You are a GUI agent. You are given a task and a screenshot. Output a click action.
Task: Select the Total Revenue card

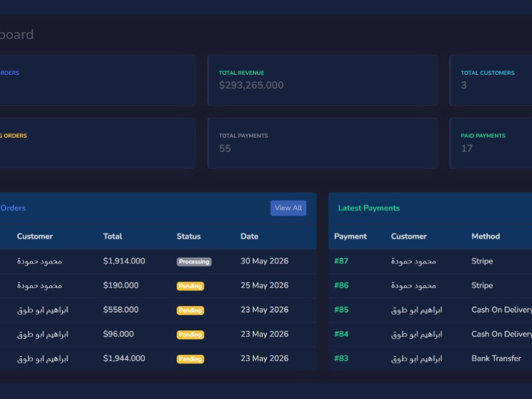tap(322, 80)
